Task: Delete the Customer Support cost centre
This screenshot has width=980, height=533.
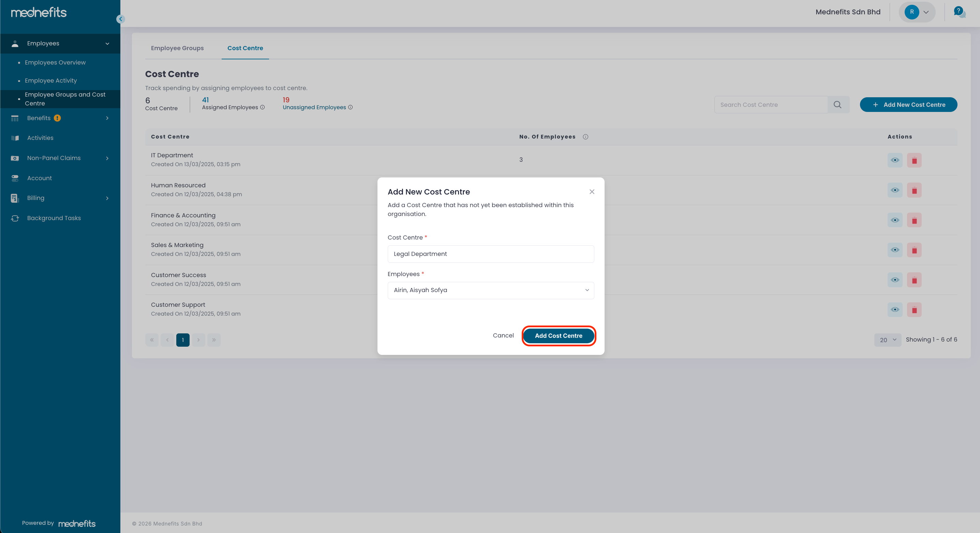Action: 914,310
